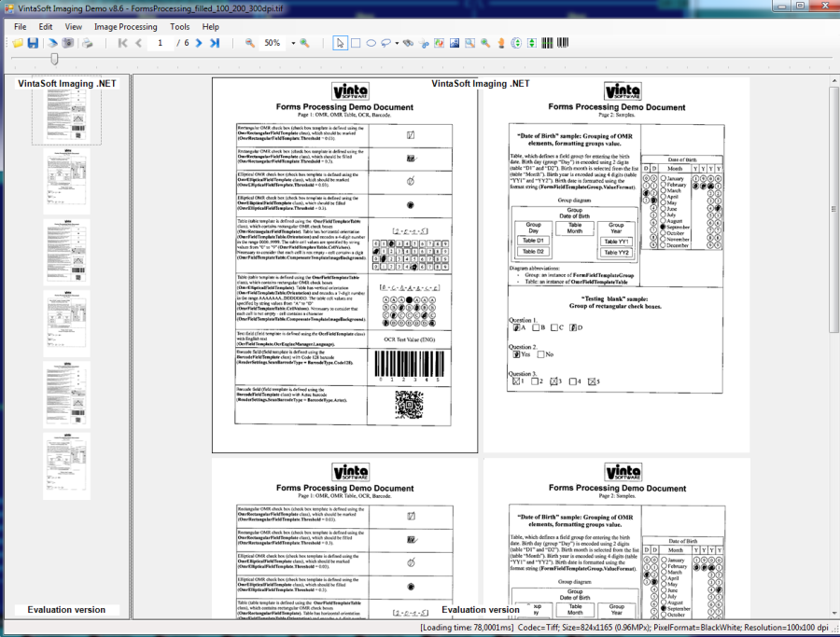
Task: Open the Tools menu
Action: point(180,26)
